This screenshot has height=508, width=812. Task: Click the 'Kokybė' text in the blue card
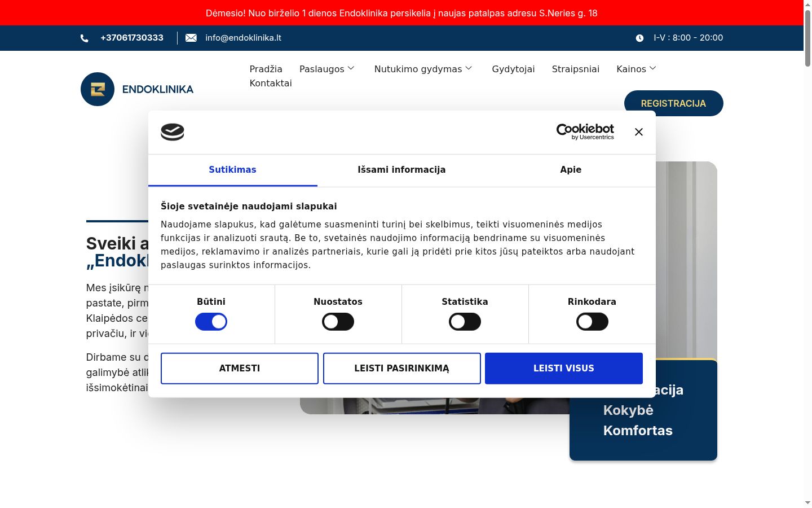point(628,410)
